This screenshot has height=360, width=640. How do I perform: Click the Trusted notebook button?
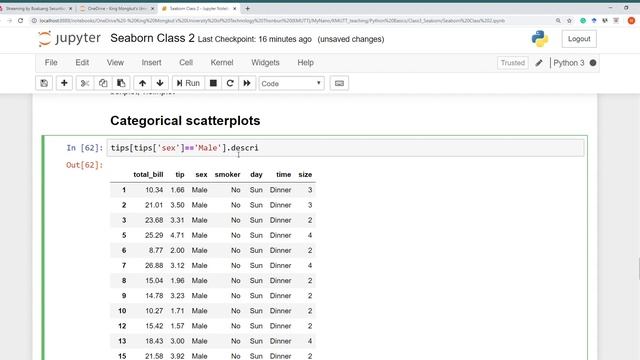[x=513, y=63]
